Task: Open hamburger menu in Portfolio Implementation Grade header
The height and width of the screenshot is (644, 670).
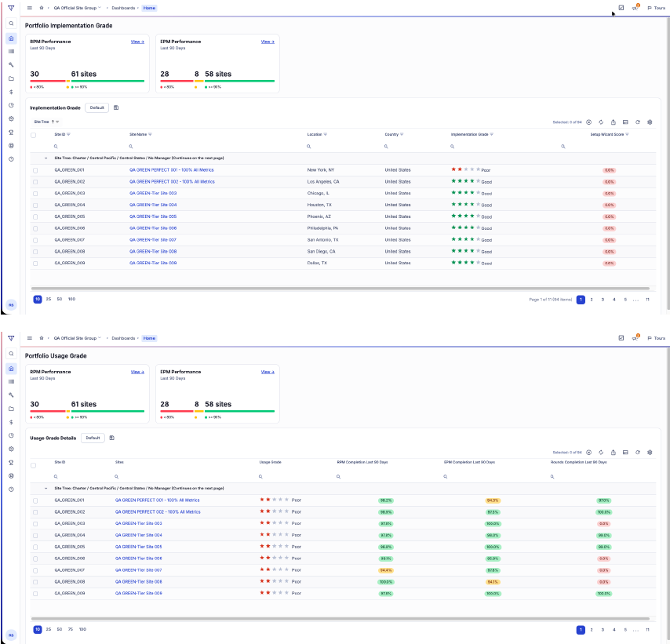Action: (x=30, y=8)
